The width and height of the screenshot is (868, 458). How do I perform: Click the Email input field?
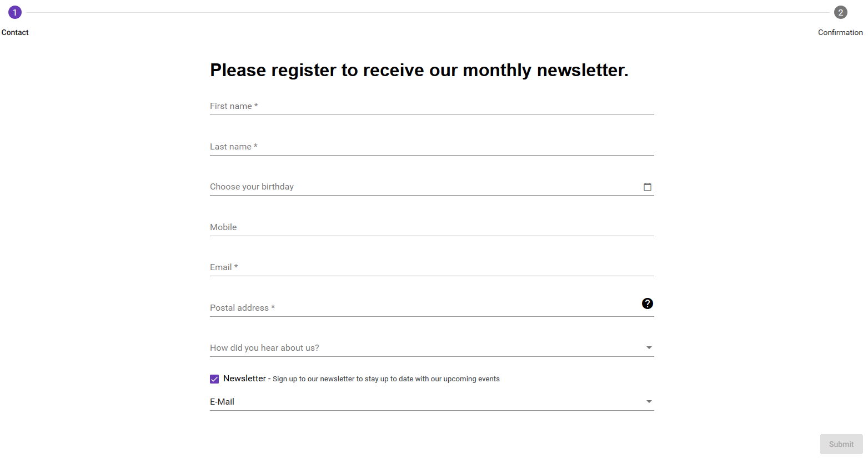pyautogui.click(x=432, y=267)
